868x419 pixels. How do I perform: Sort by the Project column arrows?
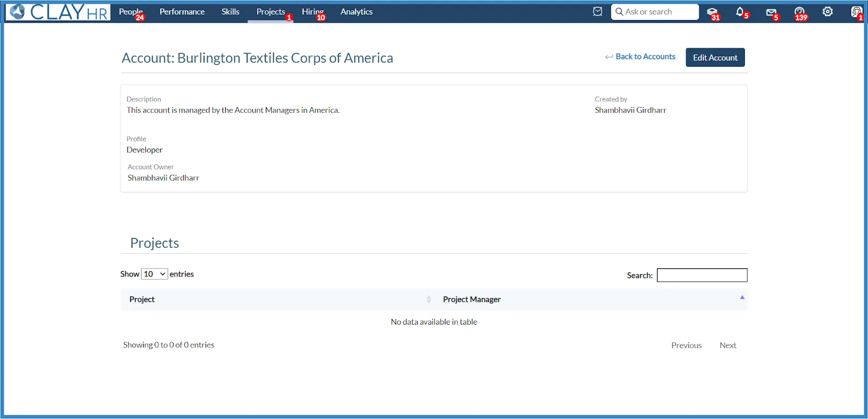pos(429,299)
